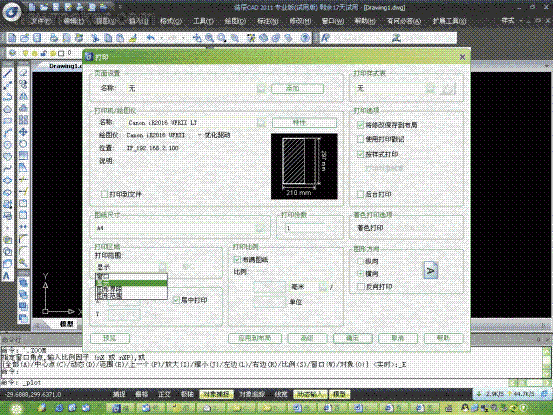This screenshot has height=415, width=553.
Task: Choose 图形范围 in print range list
Action: tap(131, 295)
